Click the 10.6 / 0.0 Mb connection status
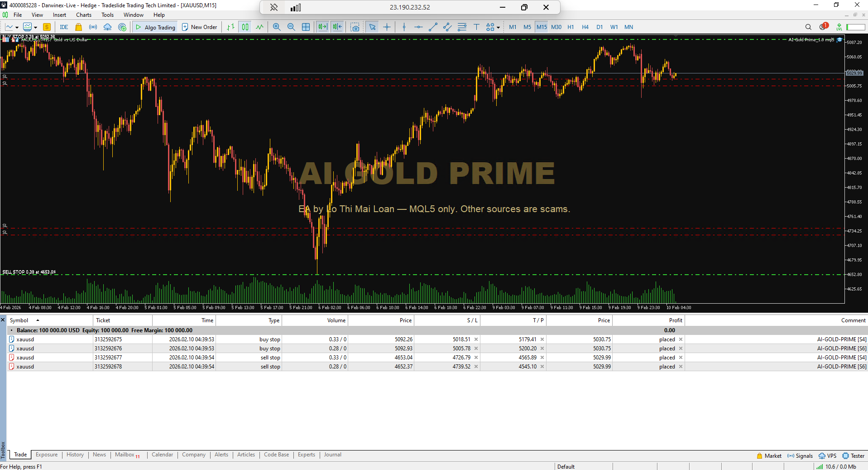Viewport: 868px width, 470px height. [x=836, y=466]
